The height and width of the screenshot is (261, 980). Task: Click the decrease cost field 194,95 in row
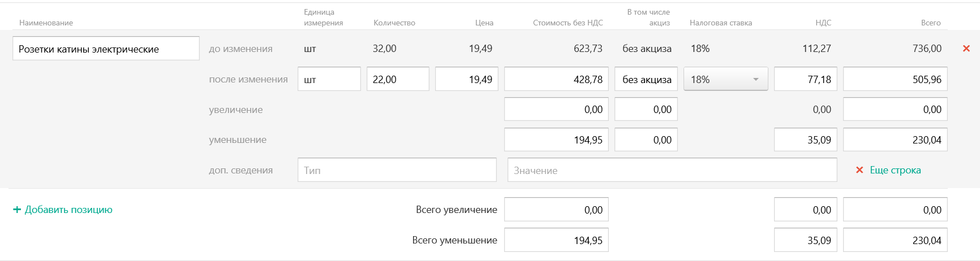(556, 140)
